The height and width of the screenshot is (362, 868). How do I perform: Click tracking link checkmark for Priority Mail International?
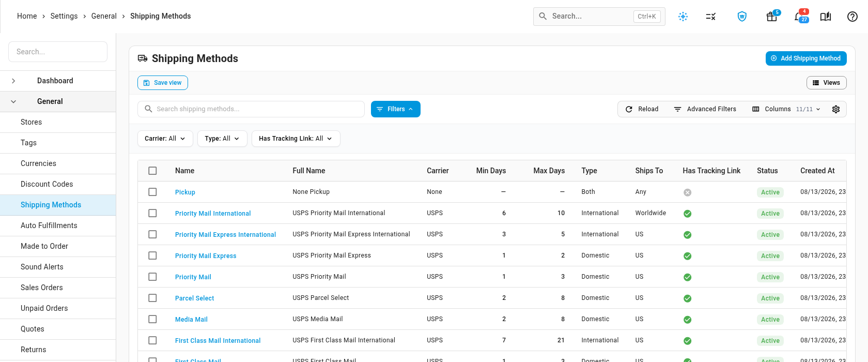click(x=688, y=214)
